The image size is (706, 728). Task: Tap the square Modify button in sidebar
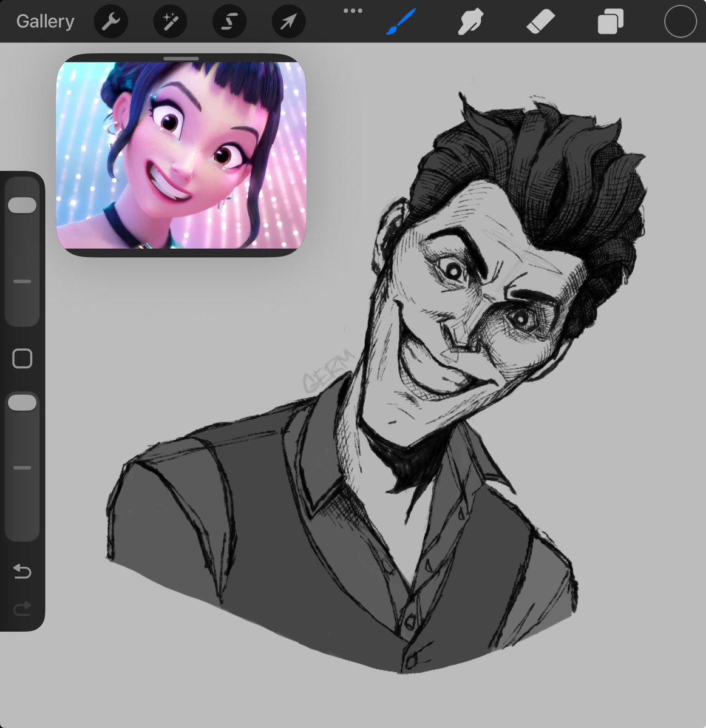[22, 359]
